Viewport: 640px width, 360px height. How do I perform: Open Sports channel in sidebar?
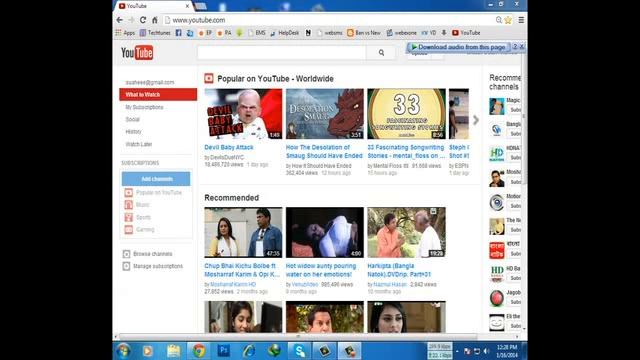(x=138, y=217)
